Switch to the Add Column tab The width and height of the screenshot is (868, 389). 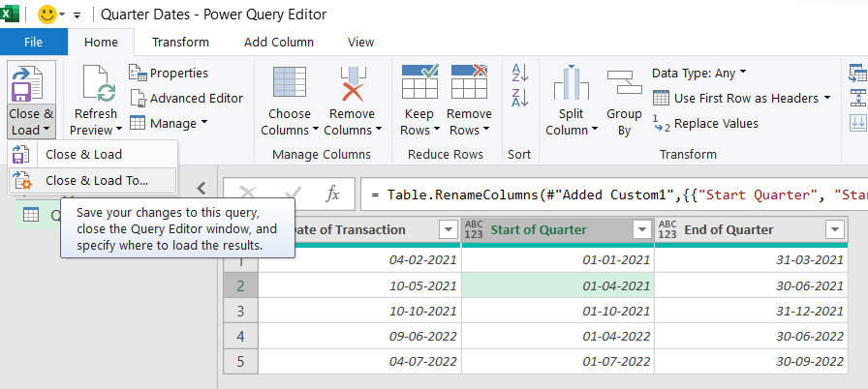click(x=278, y=42)
